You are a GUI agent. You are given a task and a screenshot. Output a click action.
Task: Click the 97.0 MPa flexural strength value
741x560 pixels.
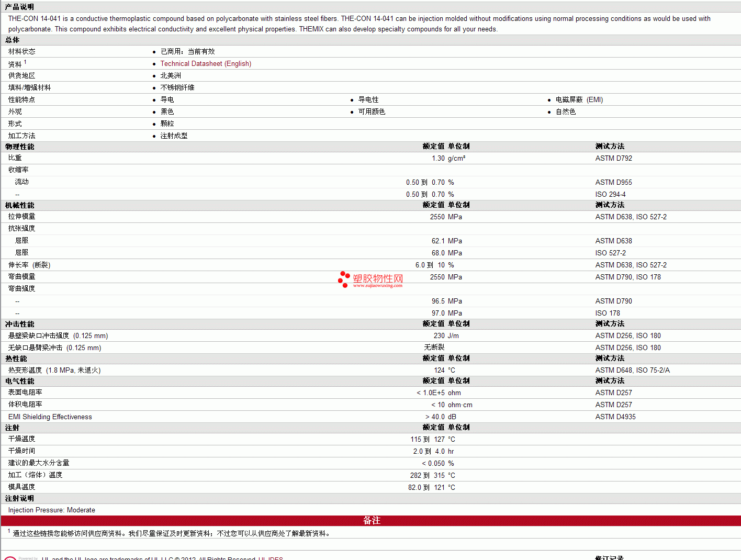click(447, 313)
